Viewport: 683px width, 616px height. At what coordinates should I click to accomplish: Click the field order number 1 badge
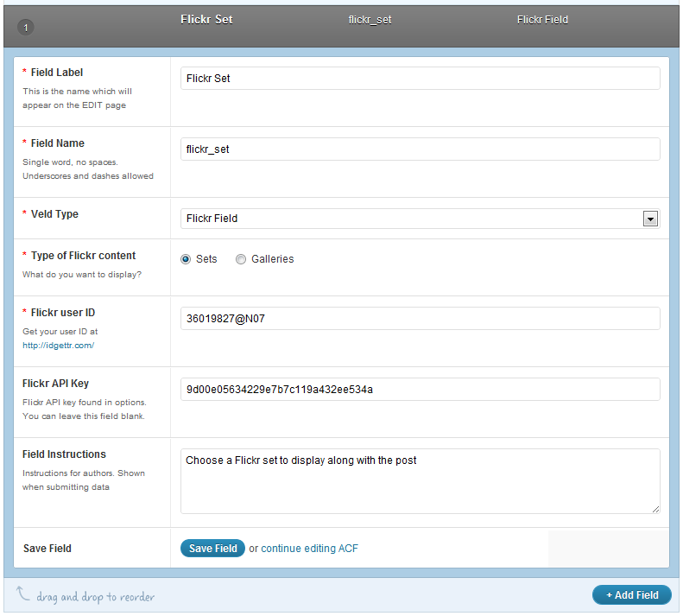point(26,28)
